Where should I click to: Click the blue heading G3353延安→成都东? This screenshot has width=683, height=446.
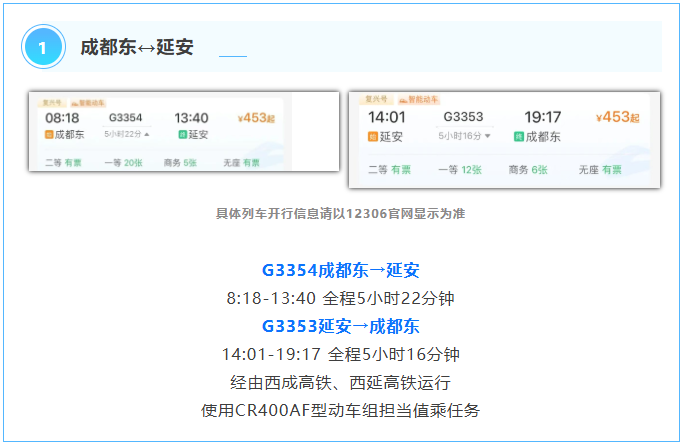point(340,326)
